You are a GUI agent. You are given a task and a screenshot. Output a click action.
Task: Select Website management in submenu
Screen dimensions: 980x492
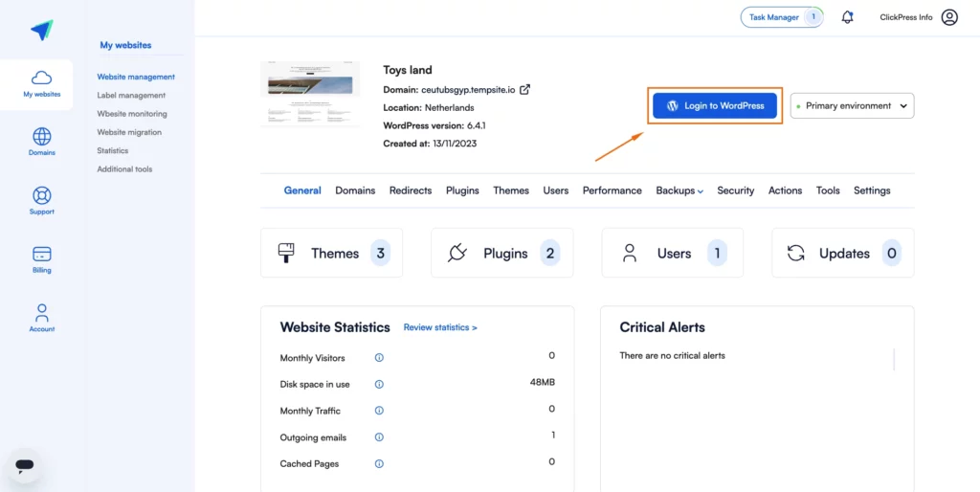pos(136,77)
